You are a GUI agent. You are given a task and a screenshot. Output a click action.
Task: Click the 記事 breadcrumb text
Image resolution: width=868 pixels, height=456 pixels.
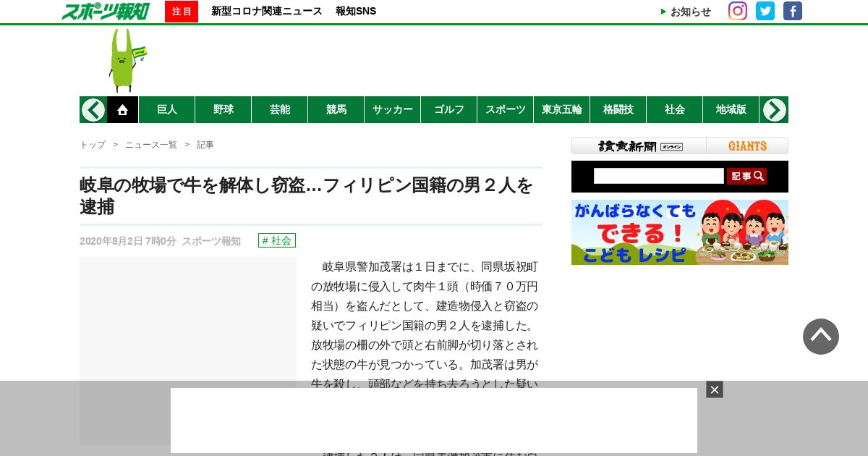click(205, 145)
